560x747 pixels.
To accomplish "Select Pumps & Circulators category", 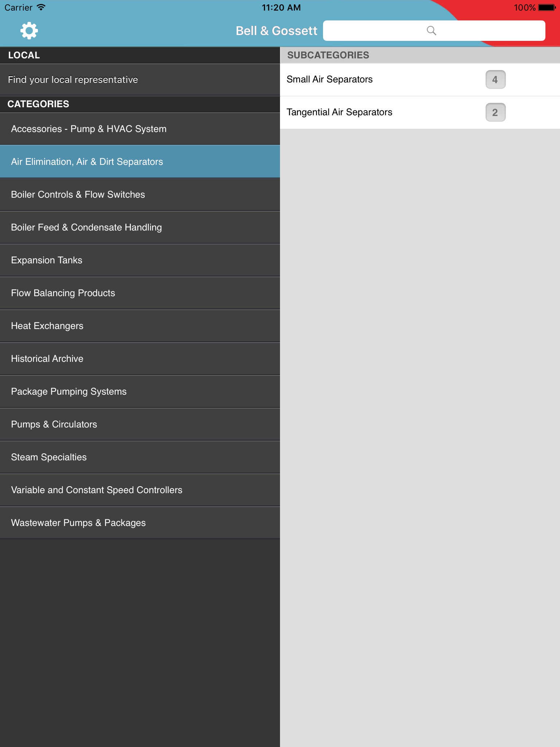I will tap(140, 424).
